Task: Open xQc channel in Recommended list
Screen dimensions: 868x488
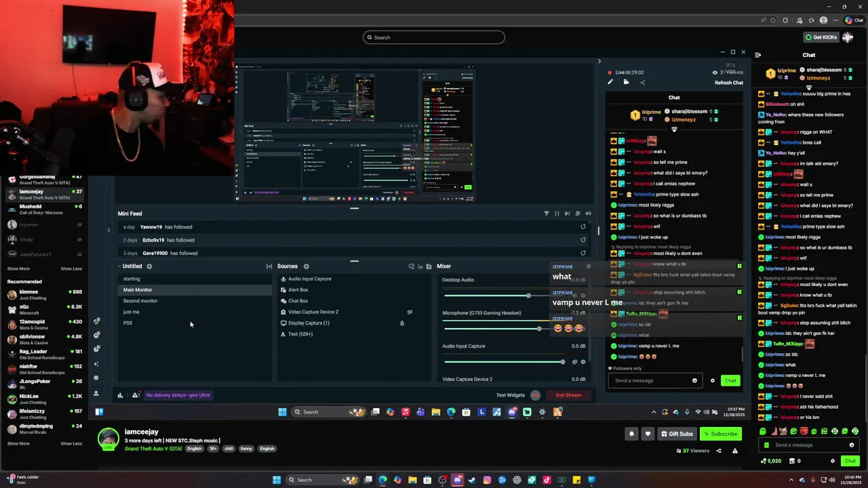Action: click(45, 309)
